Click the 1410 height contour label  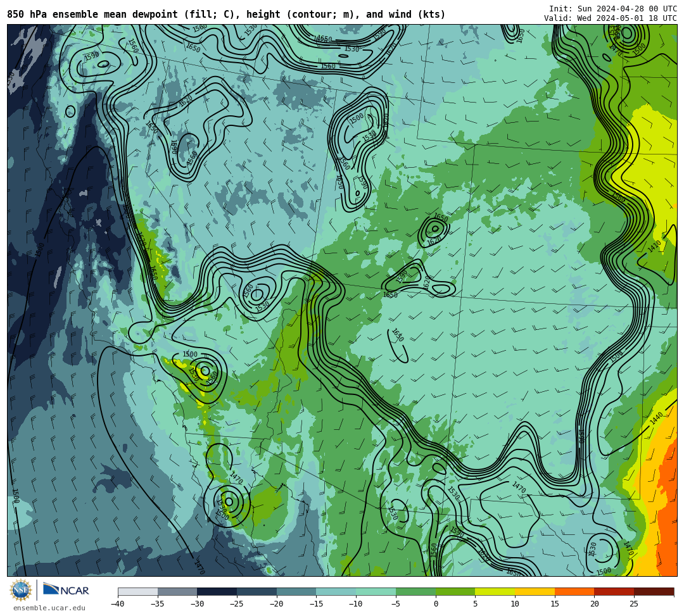click(654, 246)
